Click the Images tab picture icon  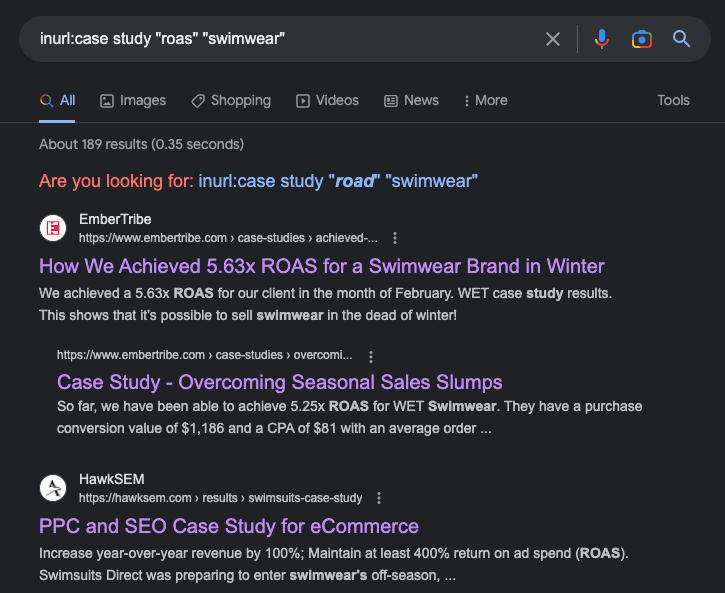point(107,101)
